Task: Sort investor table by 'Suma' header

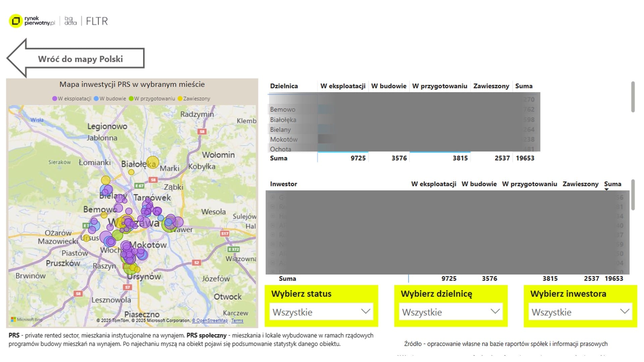Action: click(612, 184)
